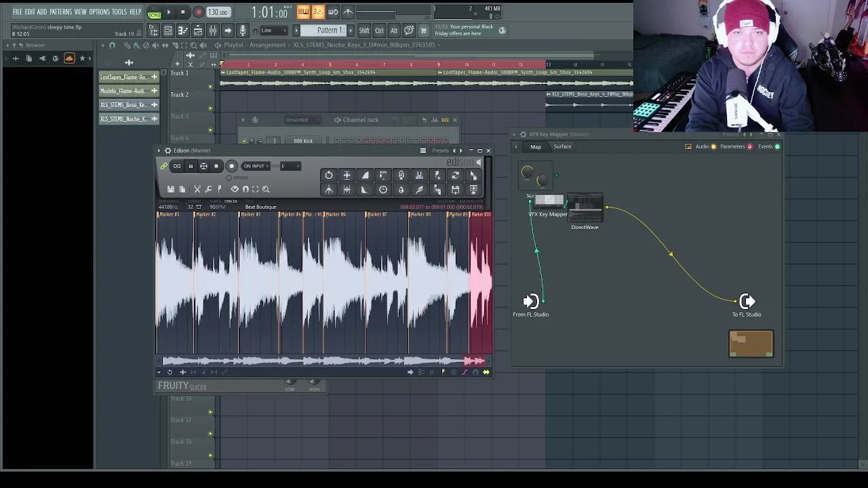Toggle Edison's green link icon

point(163,166)
